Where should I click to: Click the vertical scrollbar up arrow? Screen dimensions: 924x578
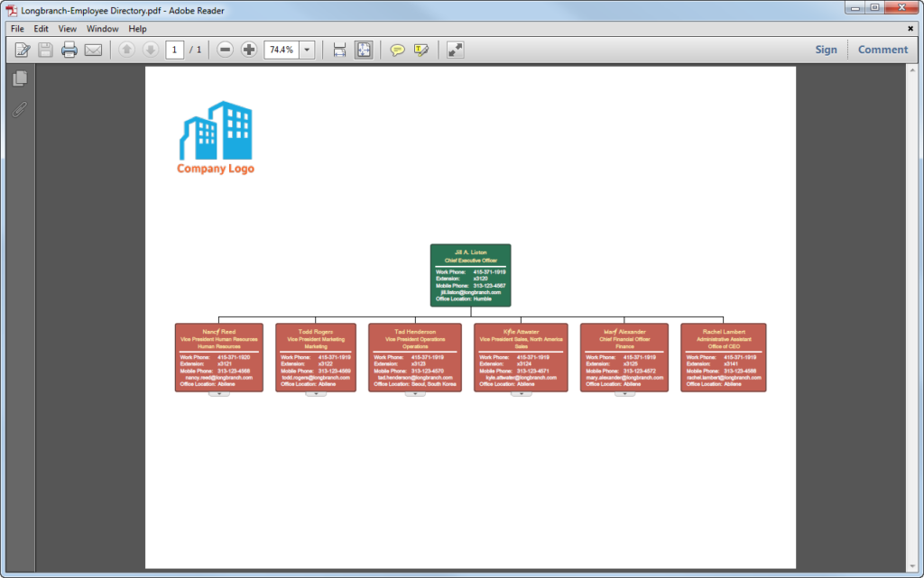[x=912, y=70]
